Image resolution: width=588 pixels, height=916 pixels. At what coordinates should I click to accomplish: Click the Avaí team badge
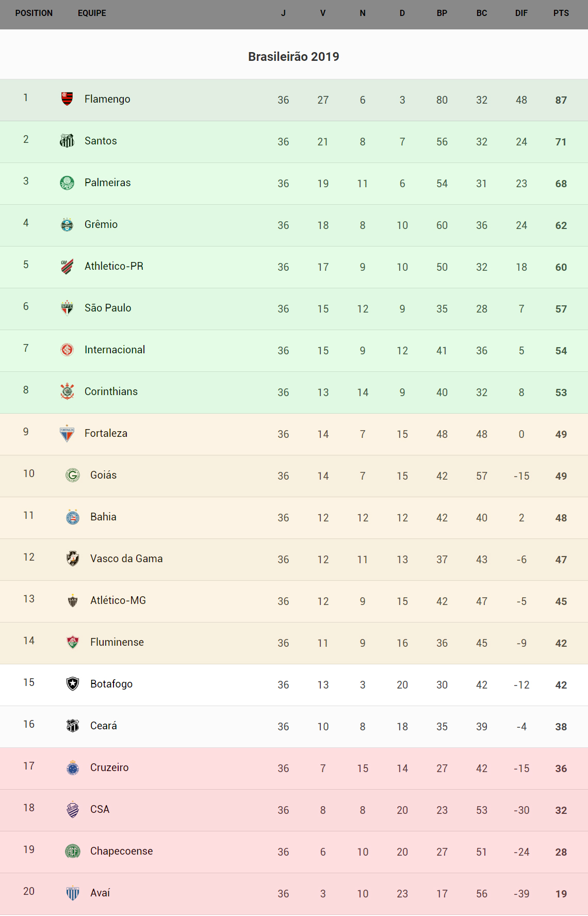tap(73, 893)
